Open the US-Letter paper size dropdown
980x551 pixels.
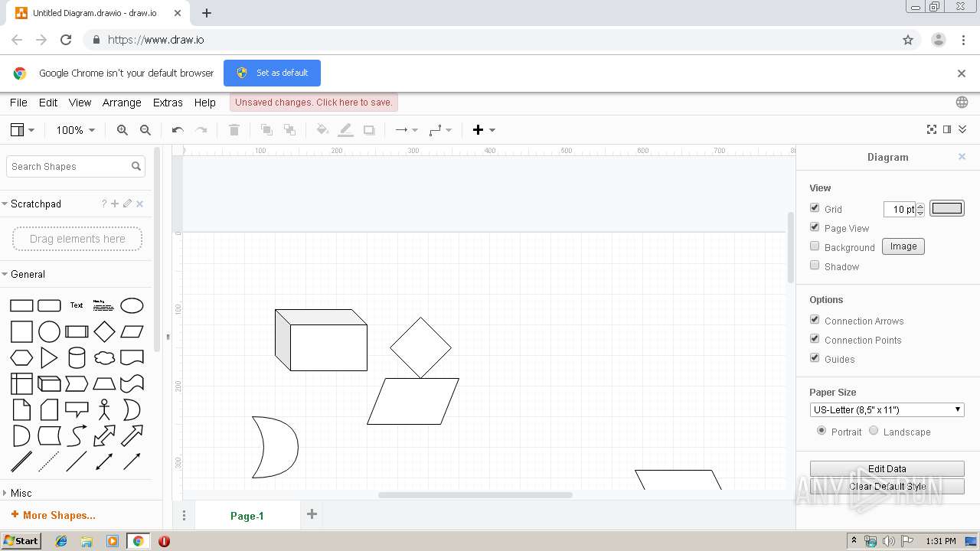tap(887, 409)
